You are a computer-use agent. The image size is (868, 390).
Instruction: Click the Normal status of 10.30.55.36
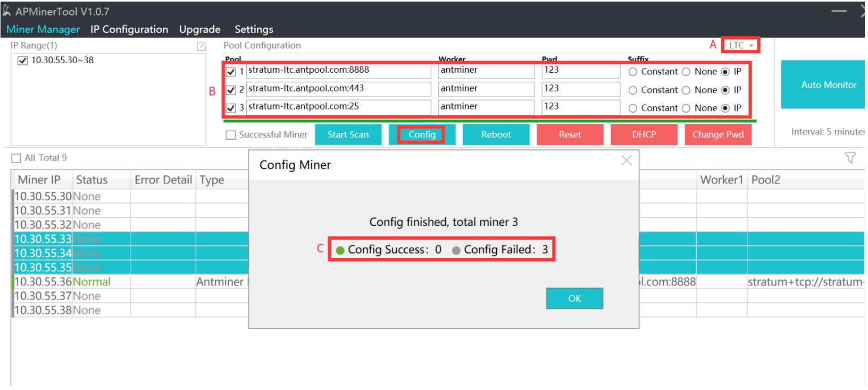pyautogui.click(x=91, y=282)
